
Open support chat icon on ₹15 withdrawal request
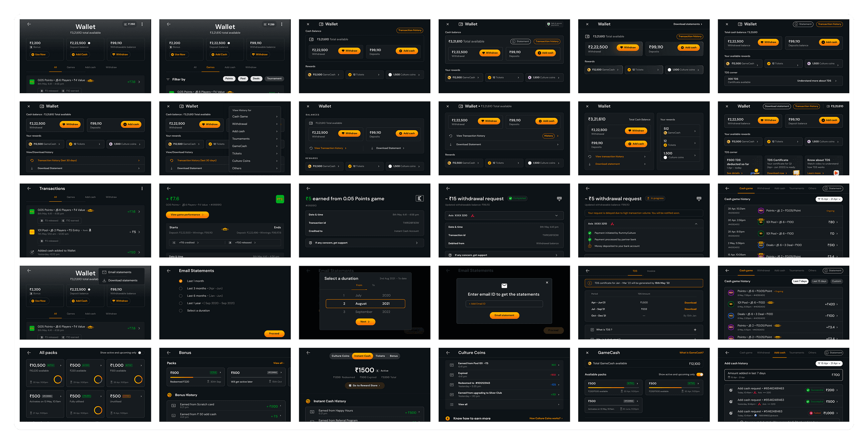[559, 199]
